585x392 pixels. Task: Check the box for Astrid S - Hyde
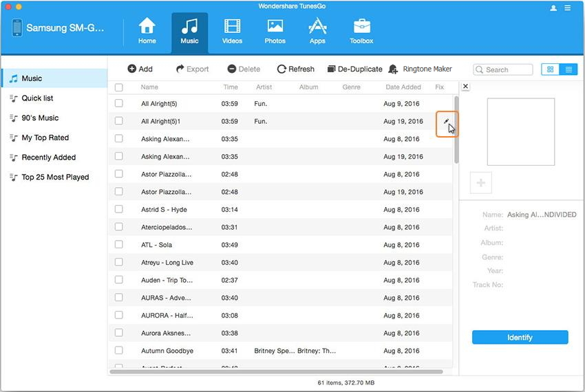point(119,209)
